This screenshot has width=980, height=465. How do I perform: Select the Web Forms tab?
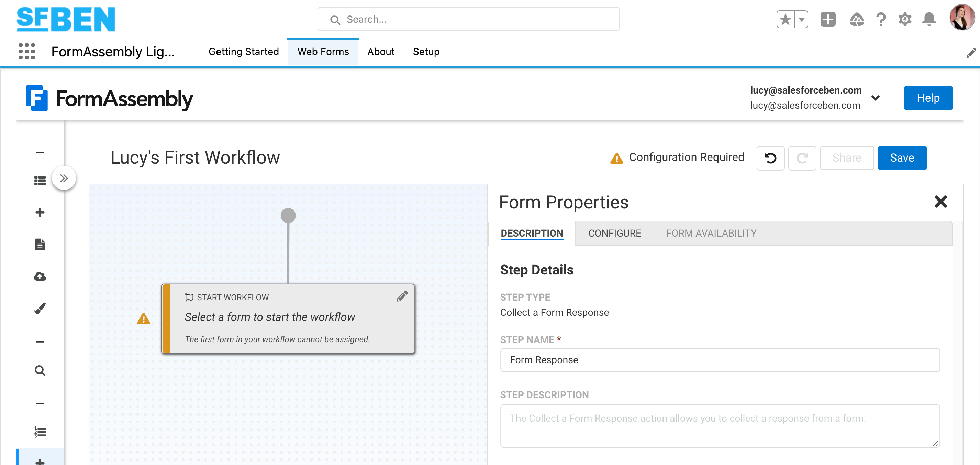(x=323, y=51)
